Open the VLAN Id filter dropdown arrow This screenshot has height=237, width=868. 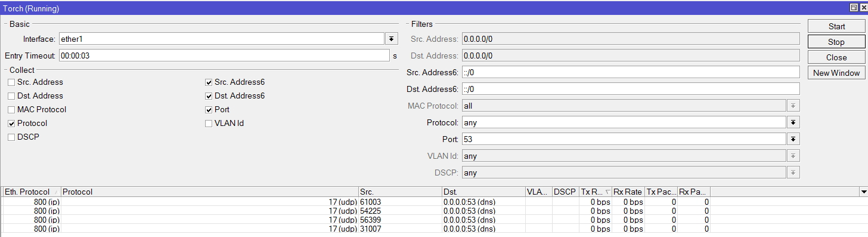[x=793, y=156]
